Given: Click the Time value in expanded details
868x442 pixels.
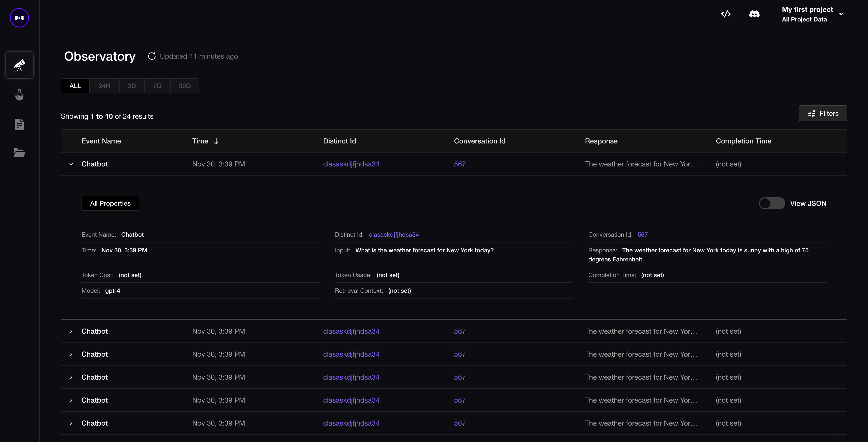Looking at the screenshot, I should point(124,250).
